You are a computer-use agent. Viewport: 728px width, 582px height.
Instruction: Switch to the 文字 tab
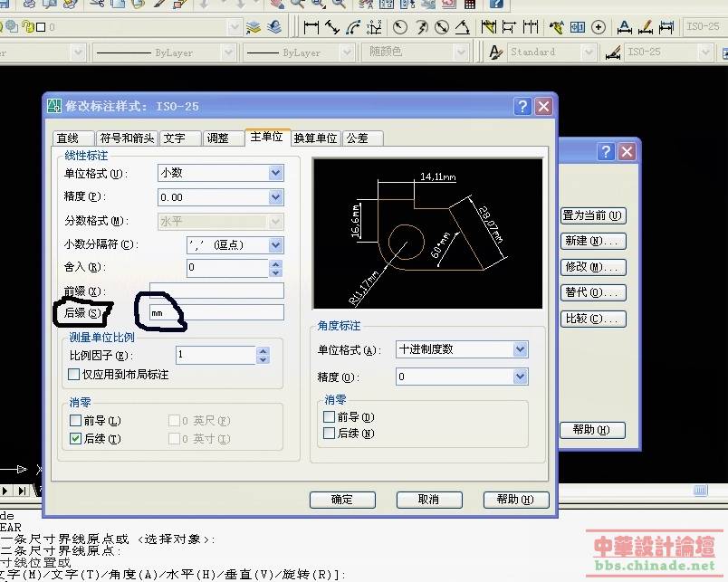(x=180, y=138)
